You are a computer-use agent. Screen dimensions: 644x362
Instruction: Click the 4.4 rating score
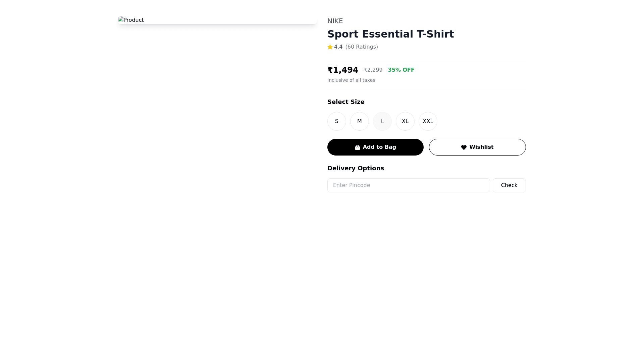338,47
